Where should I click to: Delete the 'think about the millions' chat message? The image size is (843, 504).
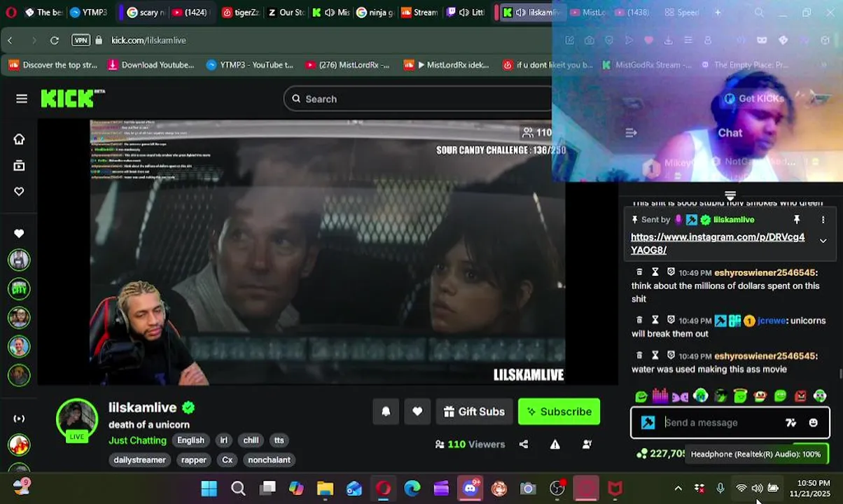pos(639,272)
